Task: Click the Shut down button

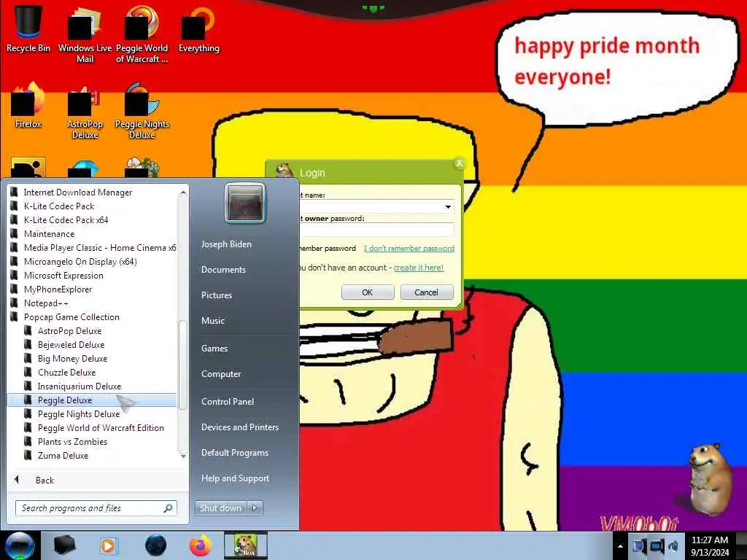Action: click(221, 508)
